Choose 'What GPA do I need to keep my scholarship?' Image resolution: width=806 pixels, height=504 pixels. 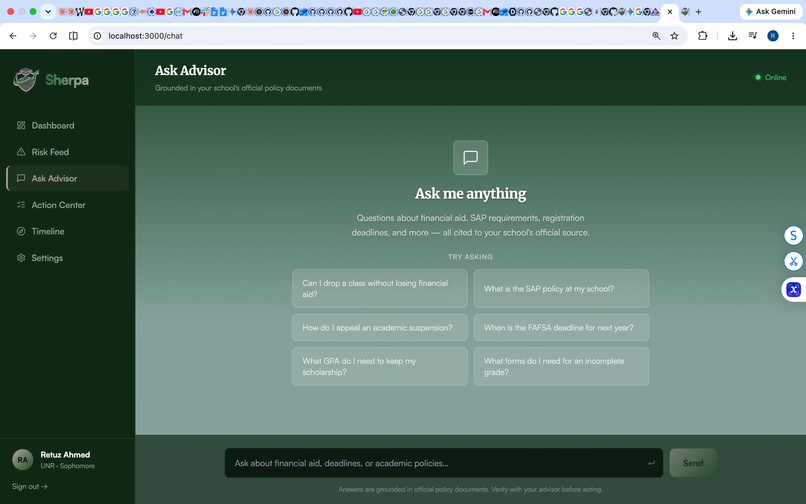pyautogui.click(x=380, y=367)
